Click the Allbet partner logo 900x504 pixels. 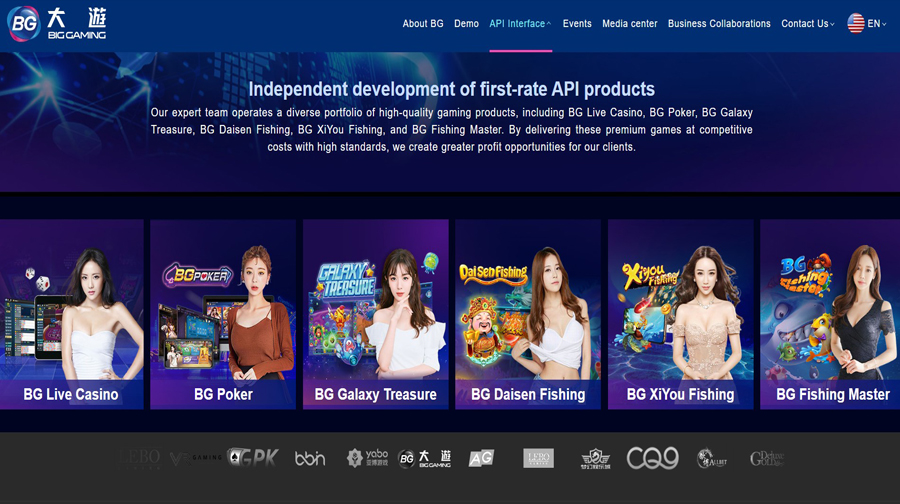pos(711,458)
